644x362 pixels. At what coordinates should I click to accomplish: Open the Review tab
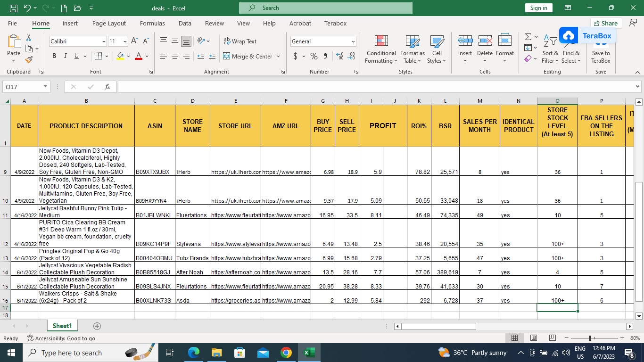[215, 23]
